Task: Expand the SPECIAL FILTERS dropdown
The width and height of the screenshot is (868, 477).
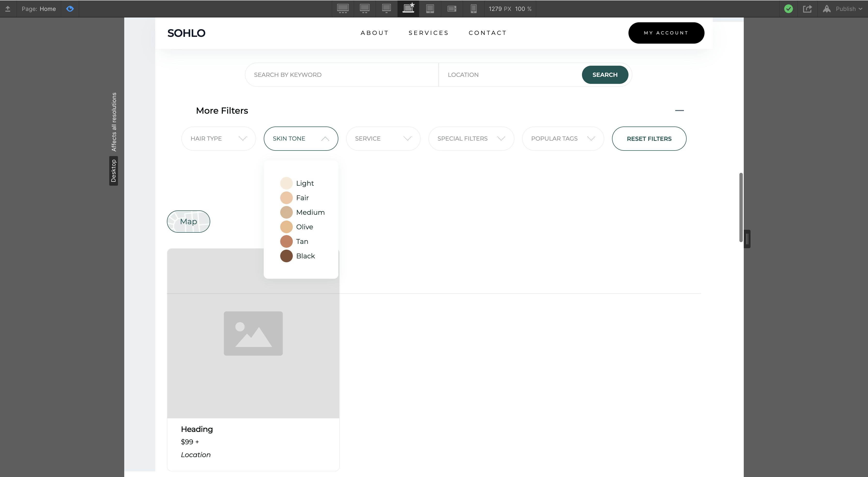Action: [471, 139]
